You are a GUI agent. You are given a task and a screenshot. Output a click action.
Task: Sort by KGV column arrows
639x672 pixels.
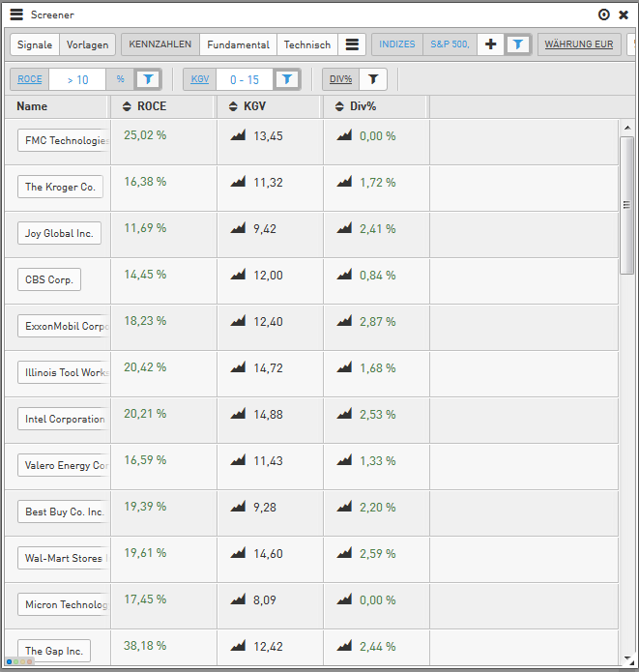(233, 106)
